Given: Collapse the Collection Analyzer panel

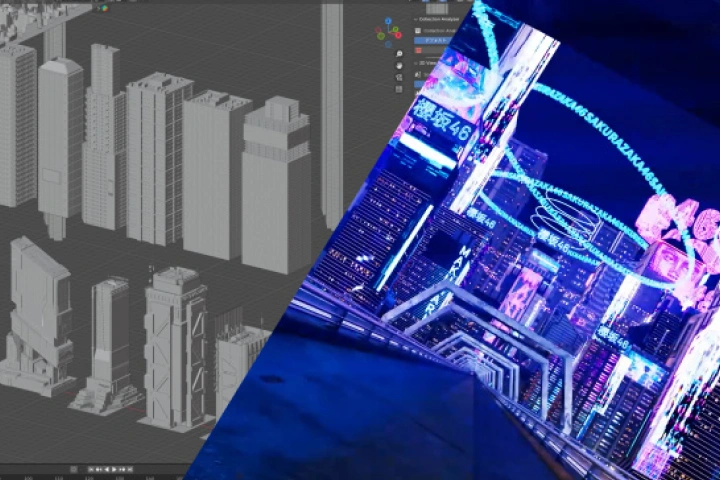Looking at the screenshot, I should click(416, 19).
